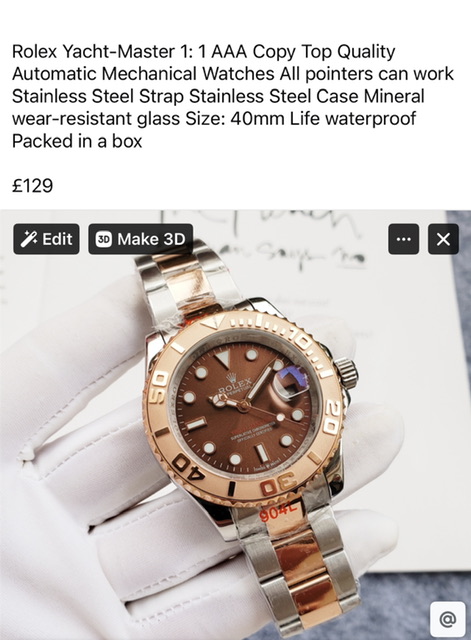Image resolution: width=471 pixels, height=640 pixels.
Task: Click the red 904L sticker on bracelet
Action: [x=276, y=514]
